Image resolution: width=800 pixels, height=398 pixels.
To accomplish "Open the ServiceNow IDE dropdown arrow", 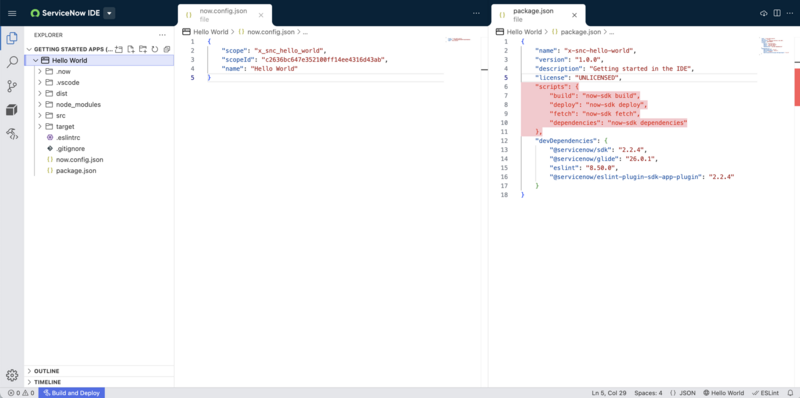I will (109, 13).
